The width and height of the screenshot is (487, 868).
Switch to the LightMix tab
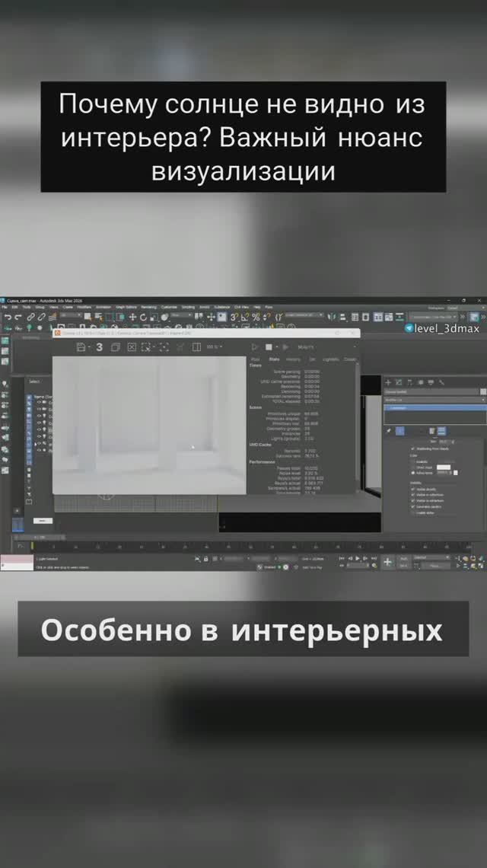pyautogui.click(x=331, y=359)
